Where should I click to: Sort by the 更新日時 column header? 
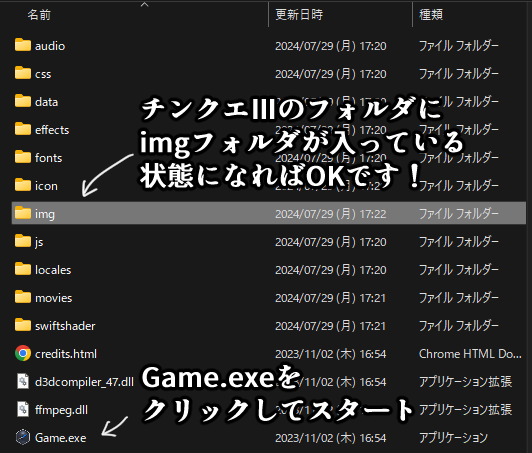(x=299, y=15)
